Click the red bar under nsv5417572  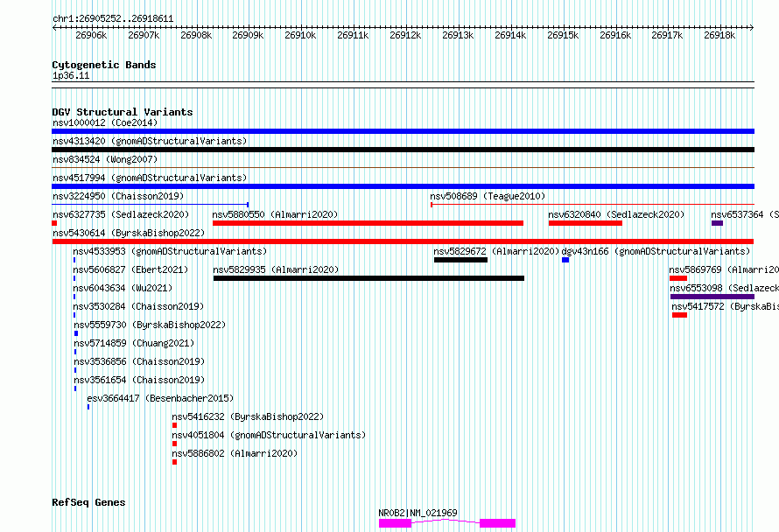click(679, 315)
